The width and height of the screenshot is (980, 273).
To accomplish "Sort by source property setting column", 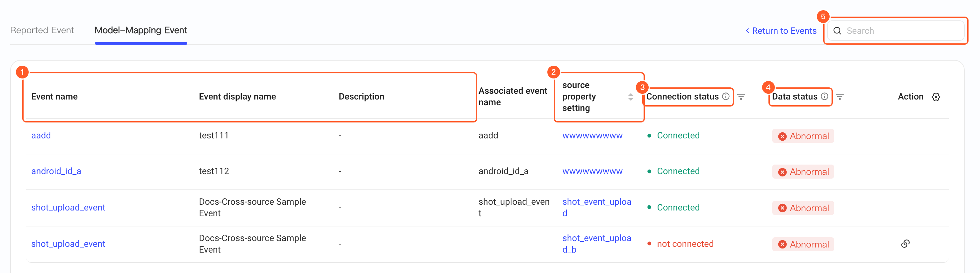I will tap(631, 97).
